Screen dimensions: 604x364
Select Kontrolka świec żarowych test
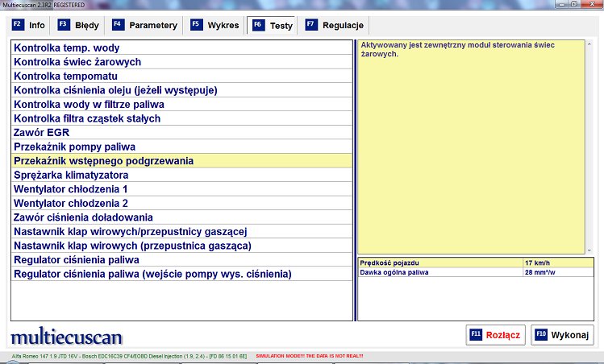pyautogui.click(x=181, y=62)
